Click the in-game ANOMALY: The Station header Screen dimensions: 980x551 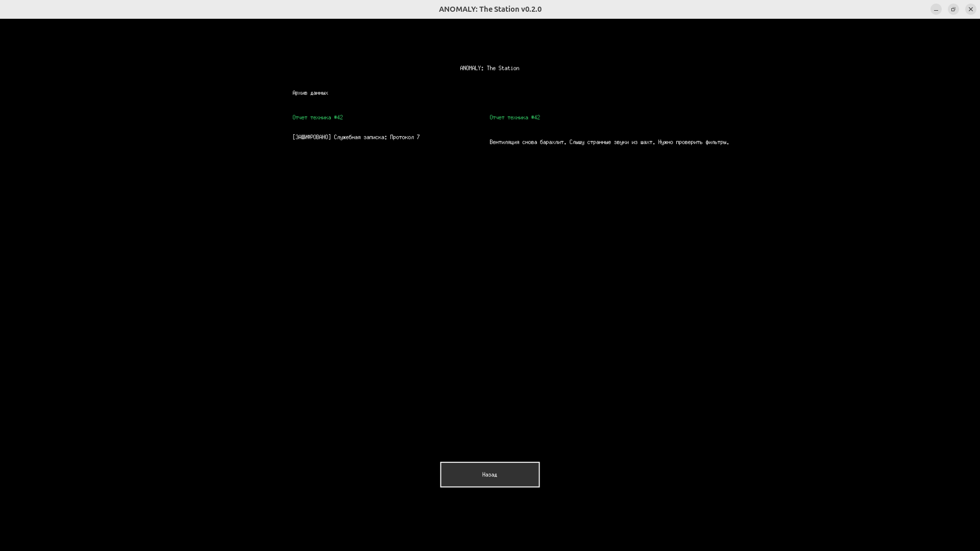click(489, 68)
